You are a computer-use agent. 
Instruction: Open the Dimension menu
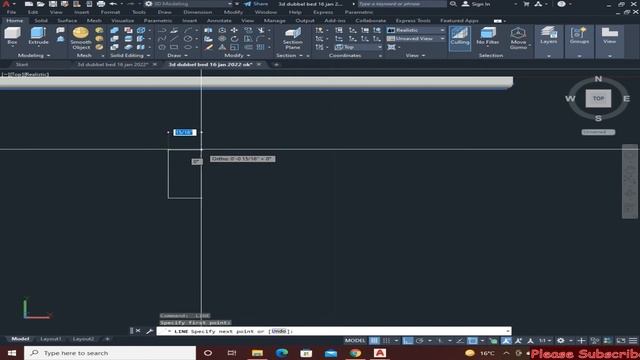tap(198, 12)
